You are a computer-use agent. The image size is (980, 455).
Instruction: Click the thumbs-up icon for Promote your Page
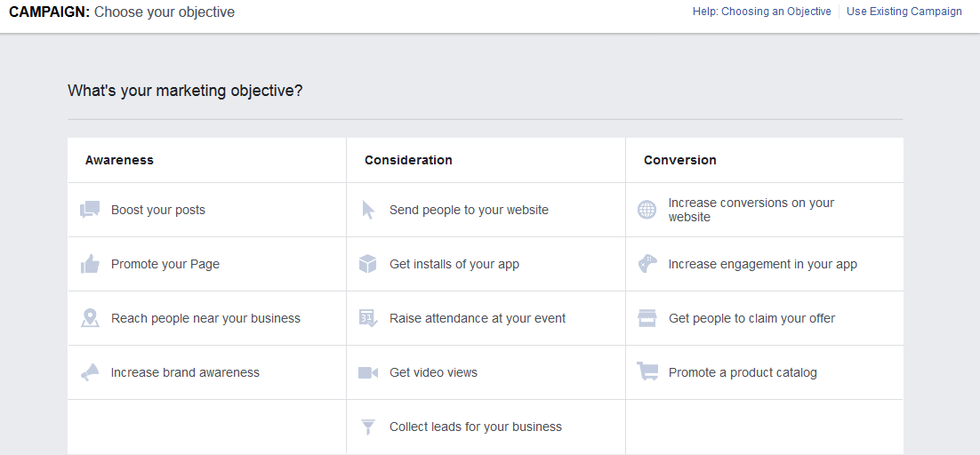tap(90, 264)
